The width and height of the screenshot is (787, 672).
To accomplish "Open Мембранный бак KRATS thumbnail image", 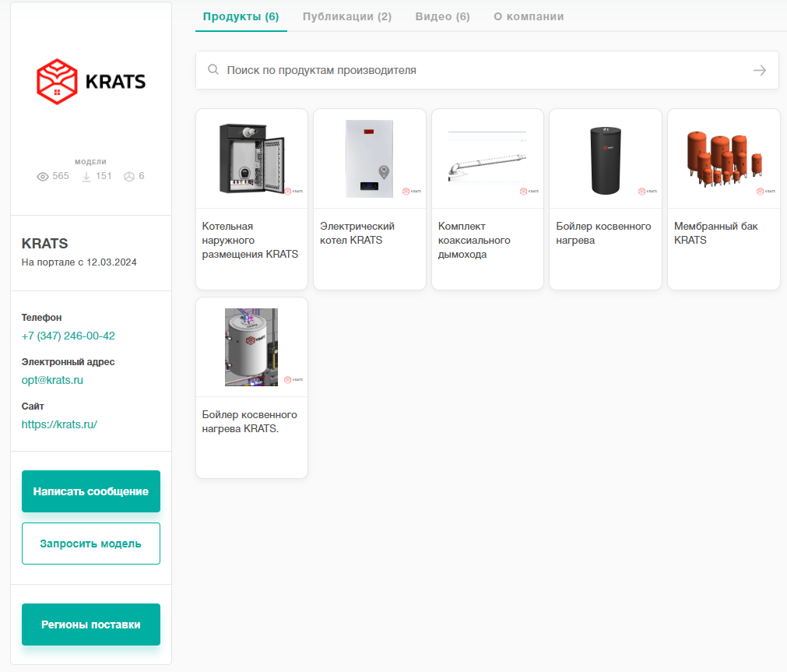I will tap(724, 159).
